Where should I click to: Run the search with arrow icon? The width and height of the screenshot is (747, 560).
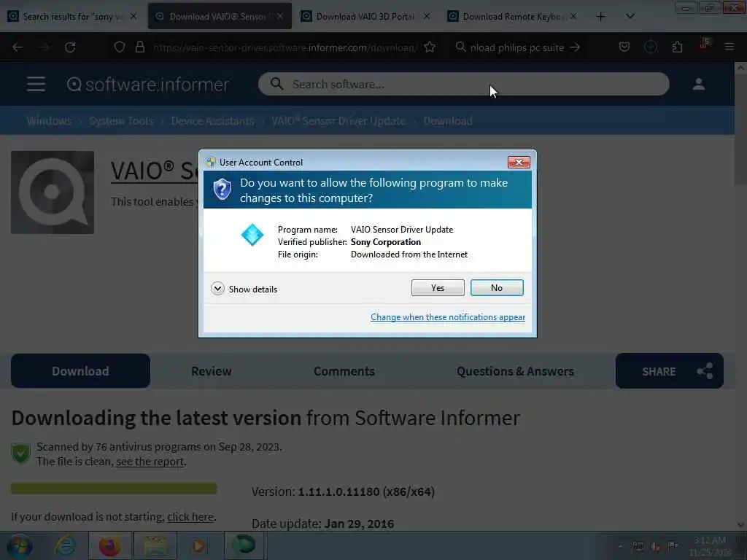[x=575, y=47]
